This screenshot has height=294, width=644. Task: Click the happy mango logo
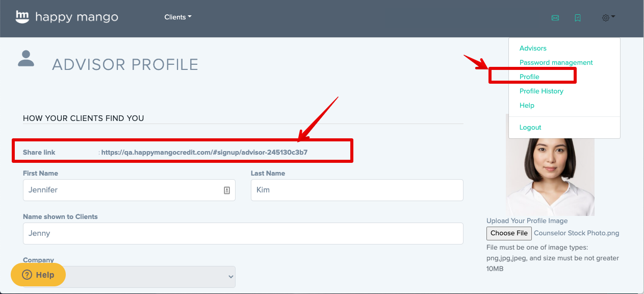click(67, 17)
